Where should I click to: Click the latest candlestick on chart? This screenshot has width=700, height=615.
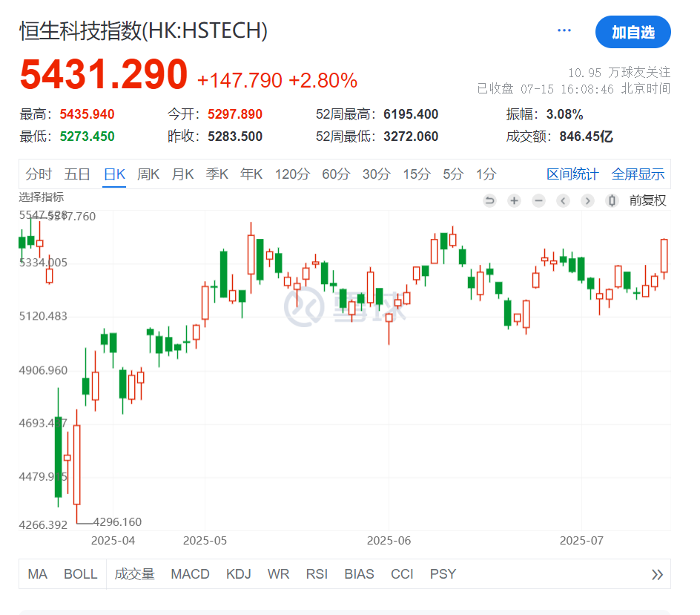[x=664, y=257]
